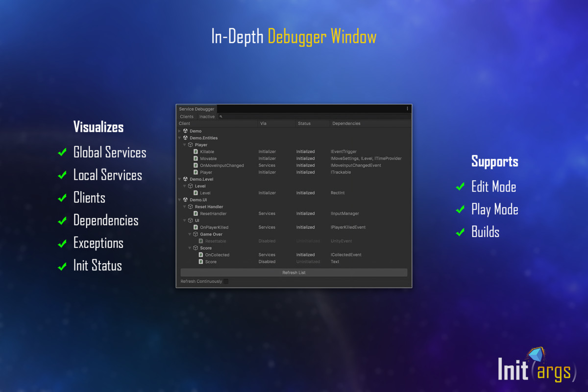Switch to the Inactive tab
This screenshot has height=392, width=588.
207,117
